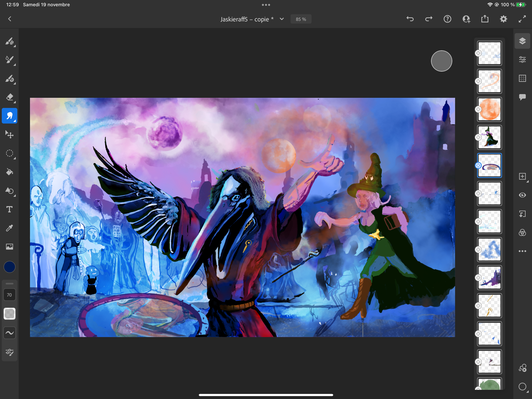Toggle the Layers panel view
532x399 pixels.
[522, 41]
